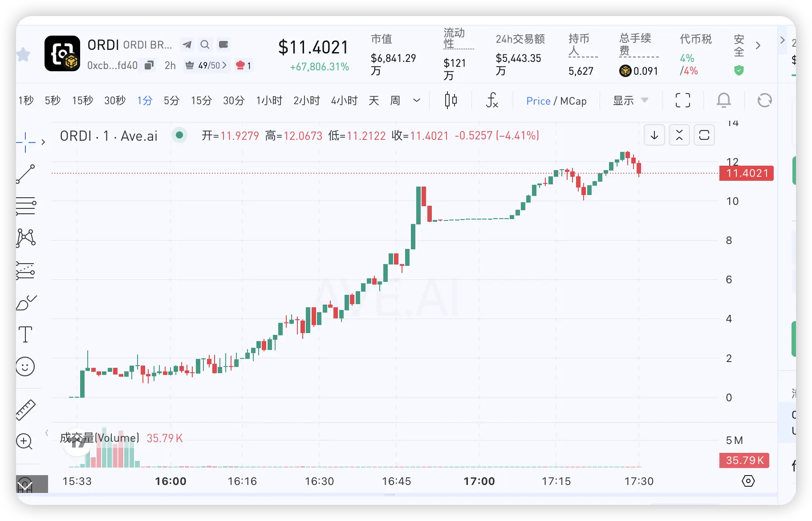Open the 49/50 score details
Viewport: 812px width, 521px height.
click(207, 65)
